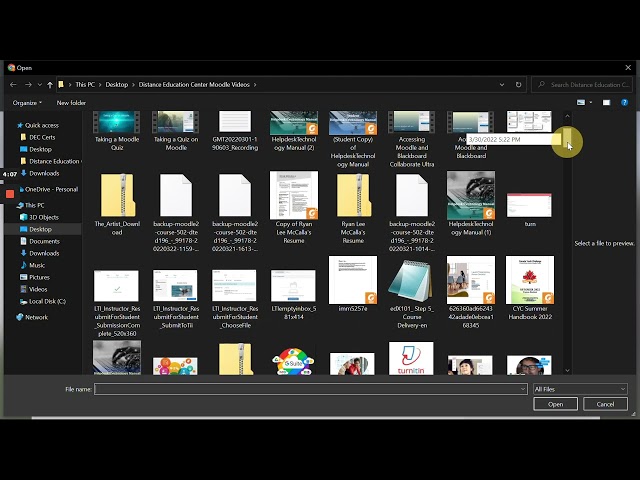Select the turn image file

(530, 210)
